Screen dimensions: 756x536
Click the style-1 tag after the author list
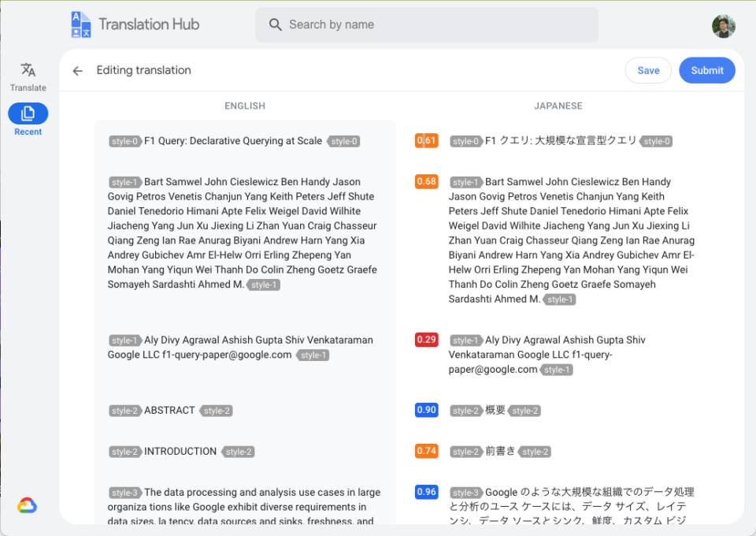pos(263,285)
